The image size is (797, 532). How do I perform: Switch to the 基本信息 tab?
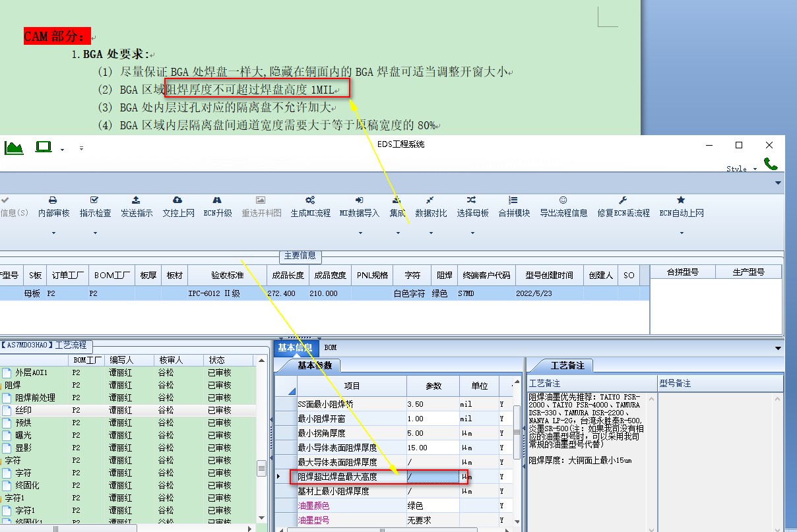(296, 347)
